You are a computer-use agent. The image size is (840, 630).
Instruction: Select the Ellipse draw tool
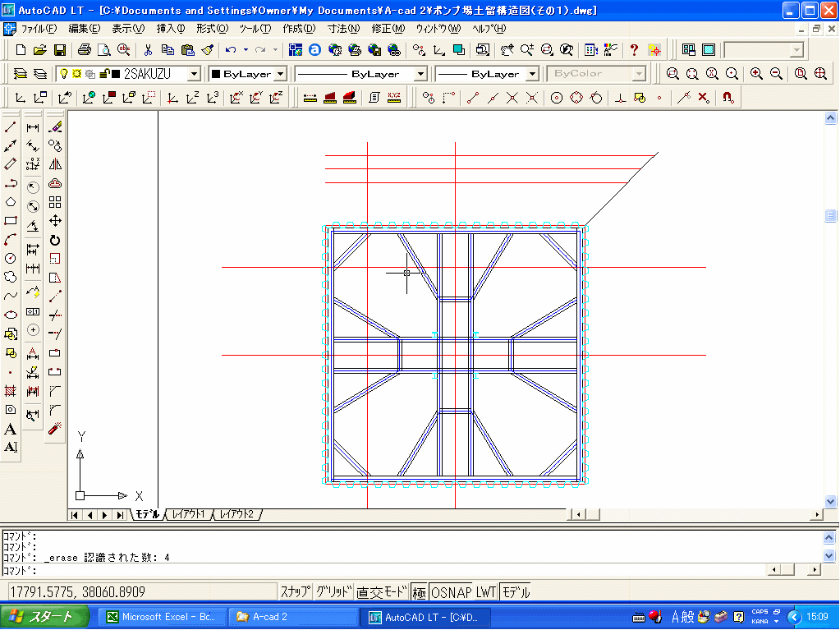point(10,315)
